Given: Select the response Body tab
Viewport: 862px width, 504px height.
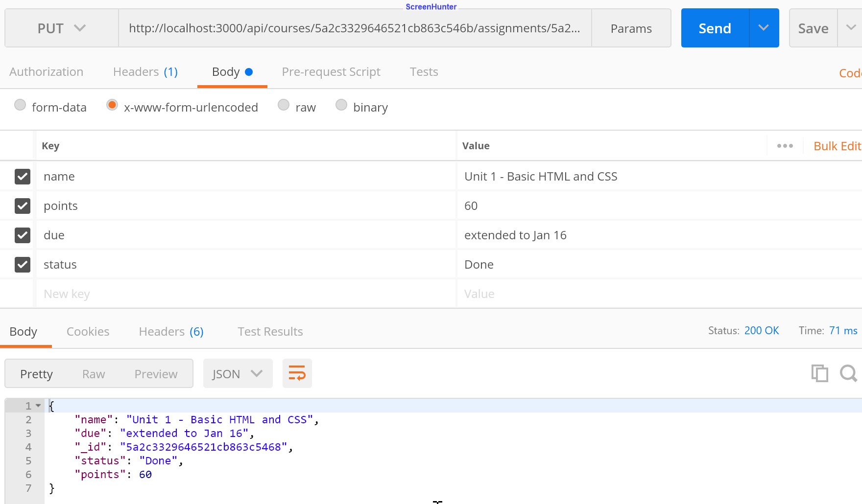Looking at the screenshot, I should [x=24, y=331].
